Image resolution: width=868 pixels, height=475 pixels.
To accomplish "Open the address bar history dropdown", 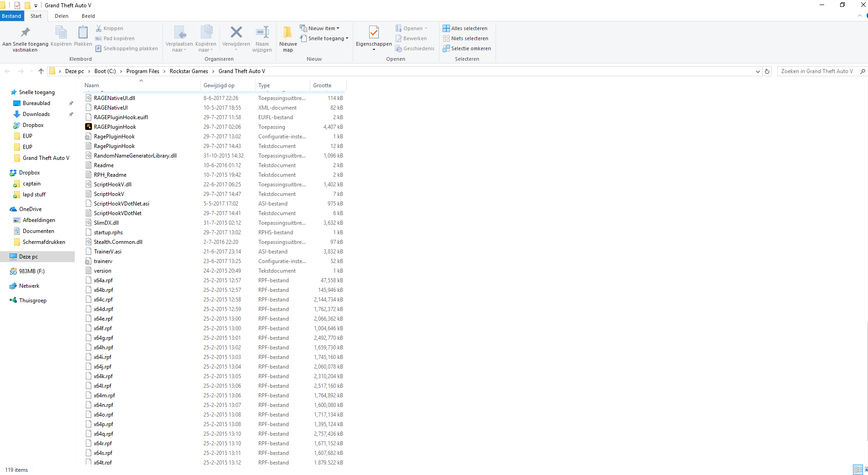I will pyautogui.click(x=758, y=71).
